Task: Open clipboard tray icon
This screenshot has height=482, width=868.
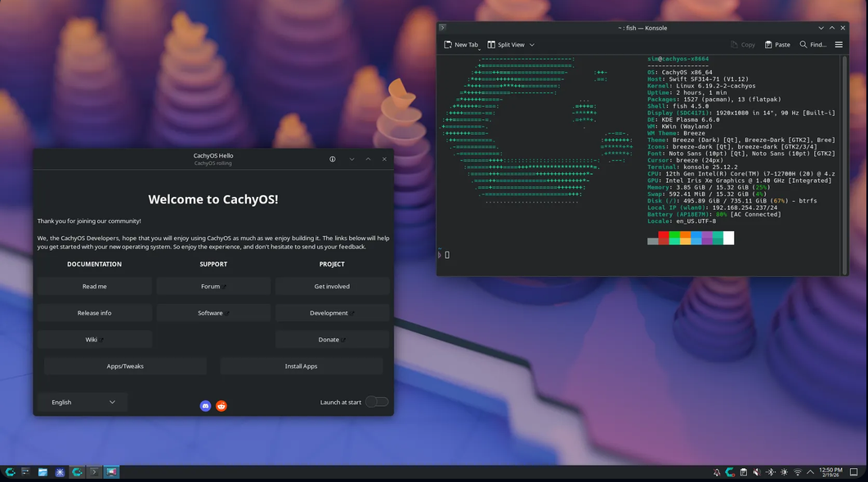Action: coord(744,472)
